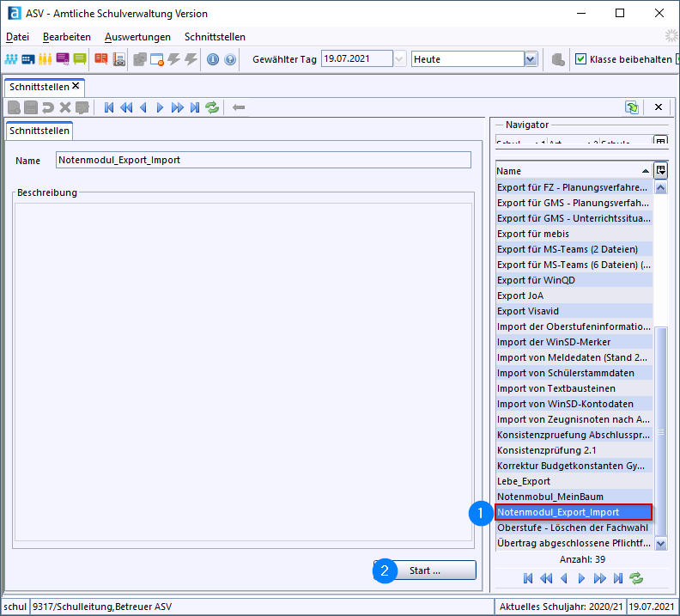680x616 pixels.
Task: Click the purple board with person icon
Action: [63, 59]
